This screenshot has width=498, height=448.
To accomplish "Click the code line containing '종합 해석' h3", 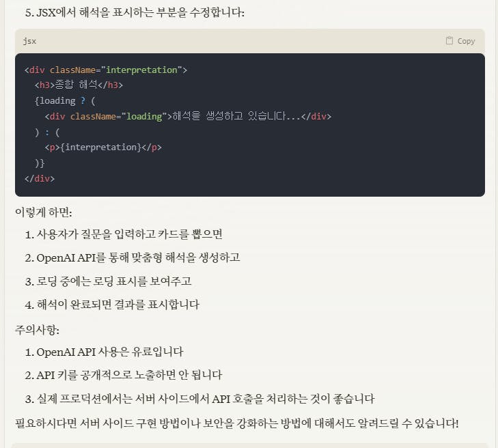I will 79,85.
